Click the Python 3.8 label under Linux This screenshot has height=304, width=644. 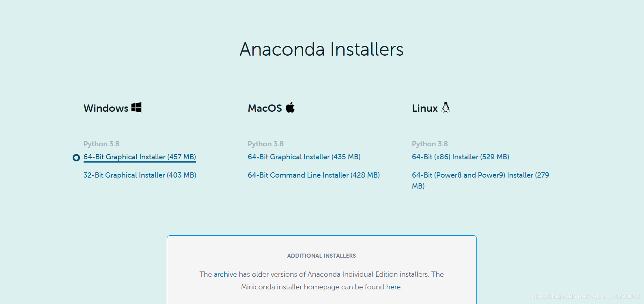pos(430,143)
